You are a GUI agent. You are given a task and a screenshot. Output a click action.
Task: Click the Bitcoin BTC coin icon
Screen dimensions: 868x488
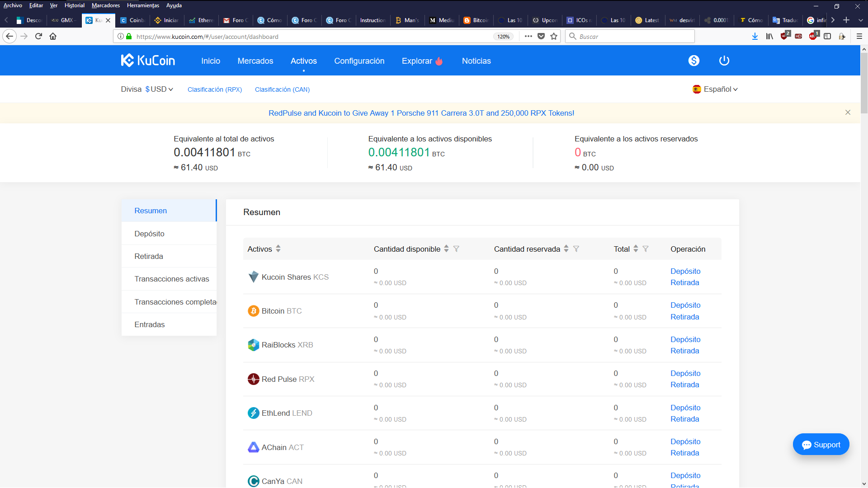253,311
